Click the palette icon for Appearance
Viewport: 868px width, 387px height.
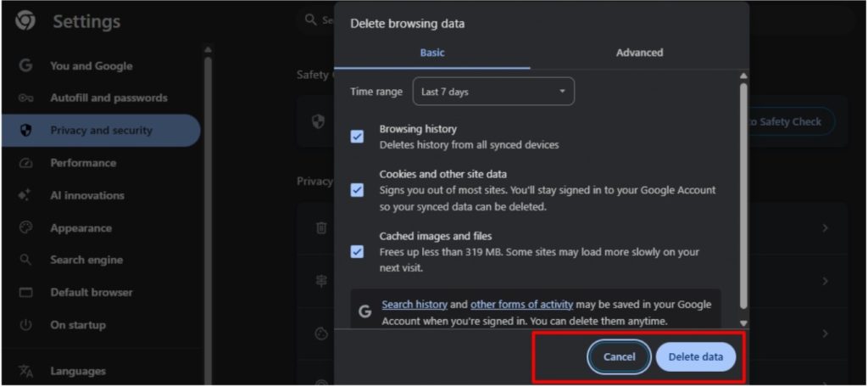25,228
